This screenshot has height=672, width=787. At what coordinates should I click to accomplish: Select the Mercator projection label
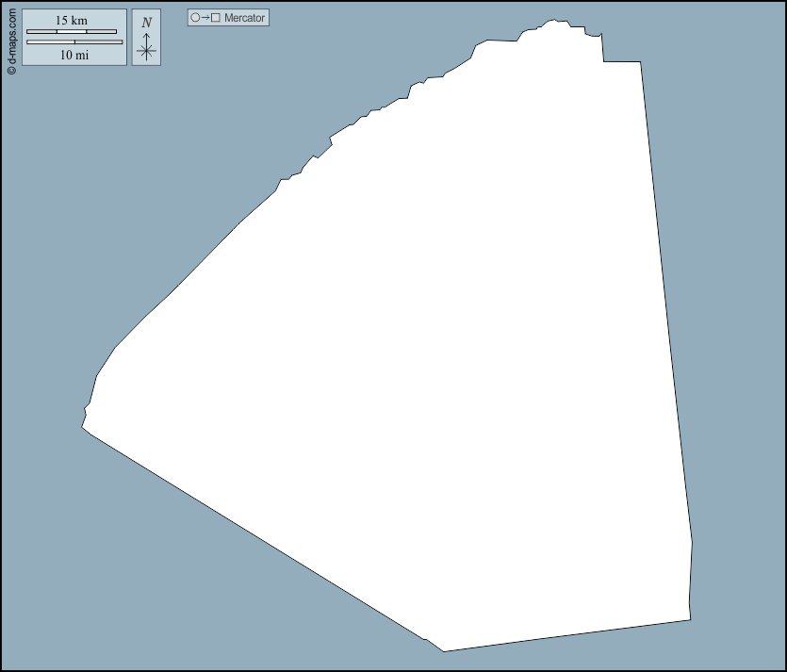244,18
